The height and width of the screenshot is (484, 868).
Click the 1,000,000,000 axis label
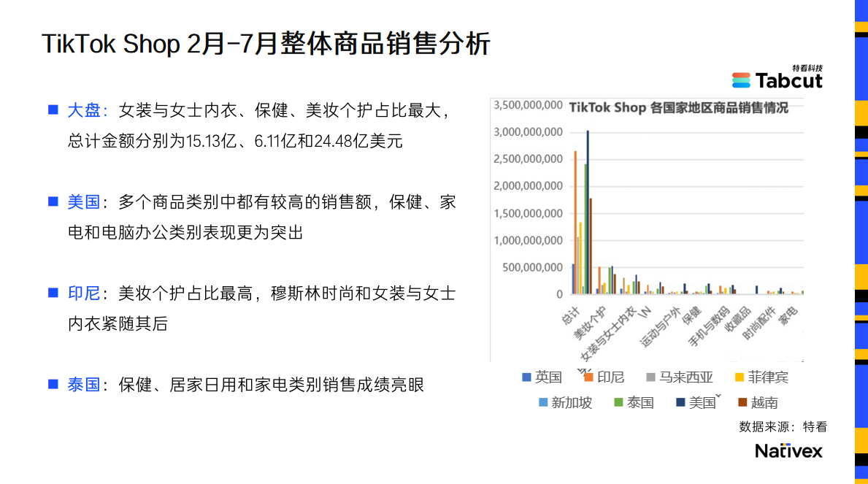528,240
